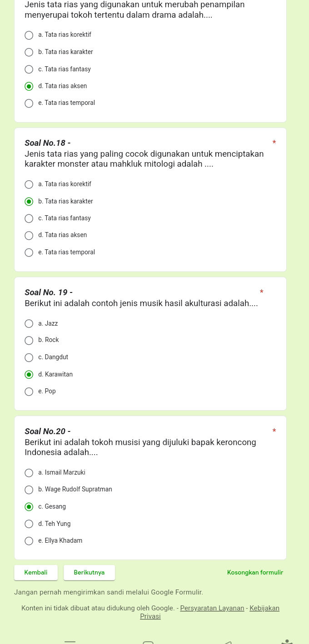Select 'b. Wage Rudolf Supratman' in question 20
This screenshot has height=644, width=309.
pos(29,490)
